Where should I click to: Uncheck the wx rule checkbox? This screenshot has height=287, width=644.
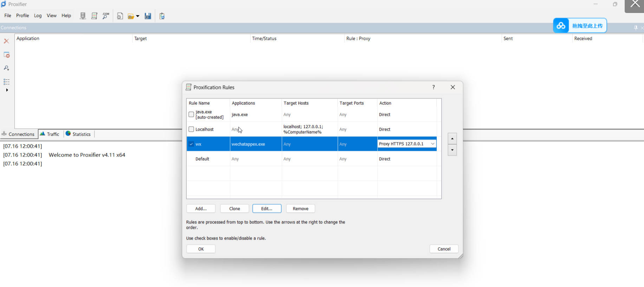(x=191, y=144)
